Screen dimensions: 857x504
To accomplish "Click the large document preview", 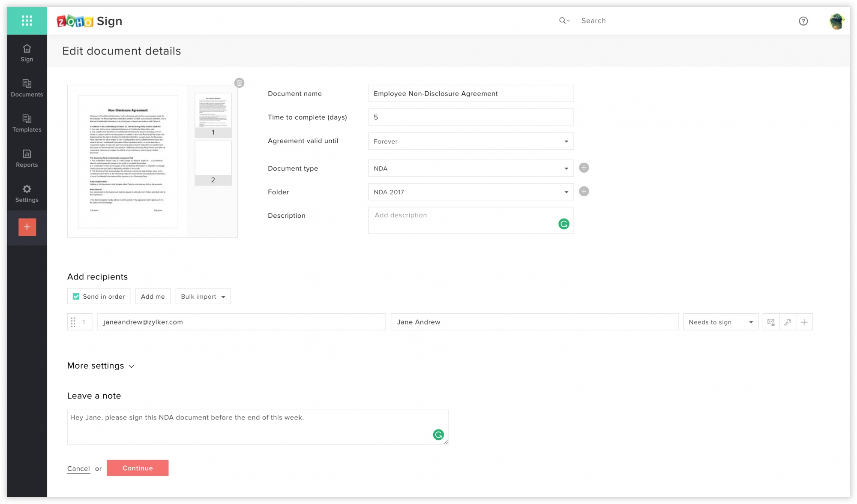I will 128,162.
